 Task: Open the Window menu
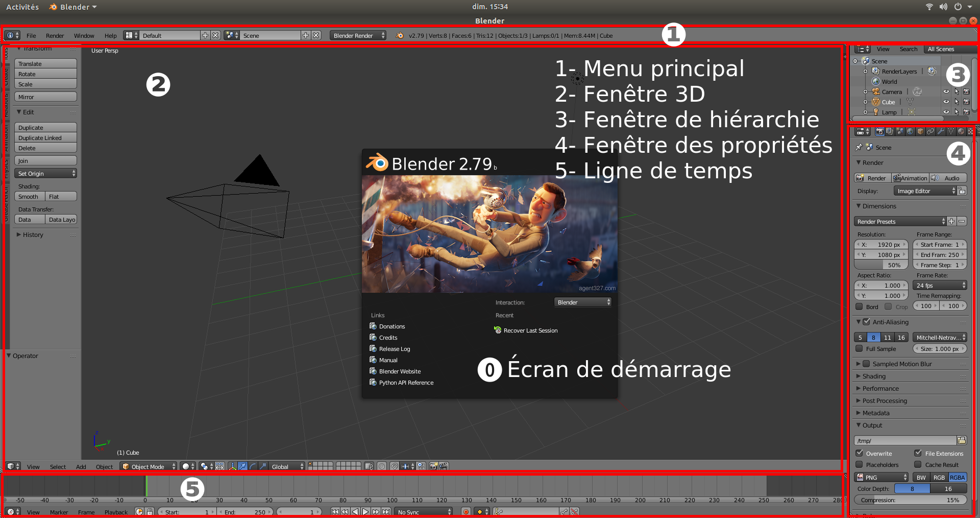click(x=84, y=36)
